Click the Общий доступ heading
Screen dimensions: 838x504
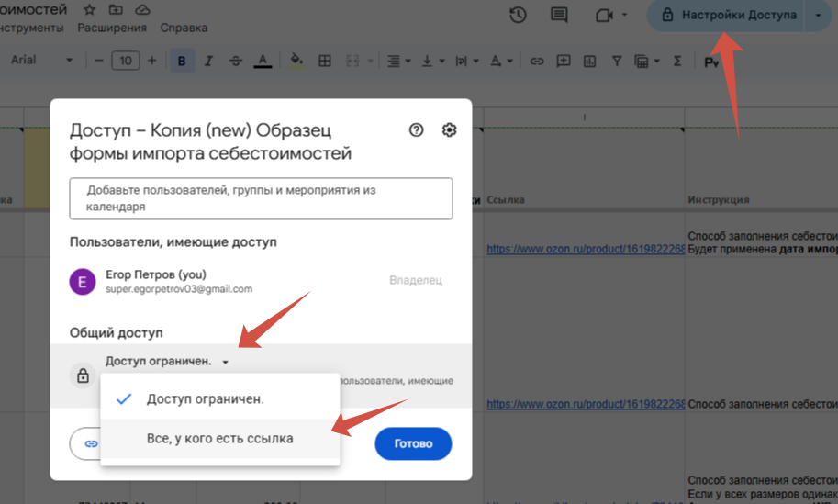point(116,333)
